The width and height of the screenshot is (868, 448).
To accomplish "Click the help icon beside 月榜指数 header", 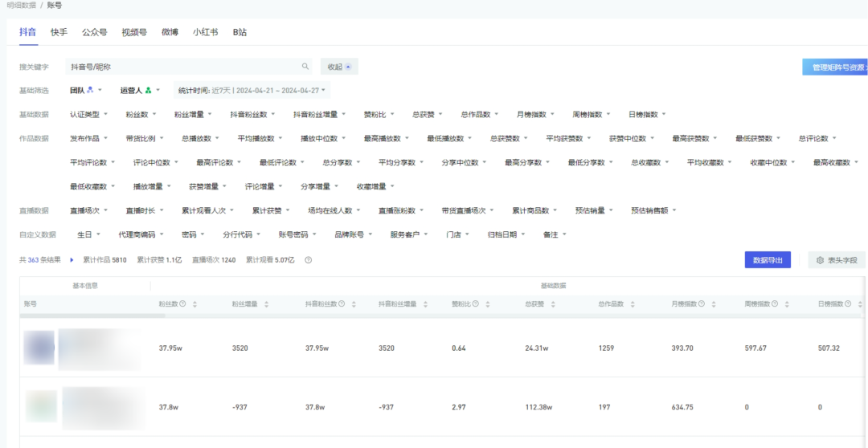I will tap(702, 304).
